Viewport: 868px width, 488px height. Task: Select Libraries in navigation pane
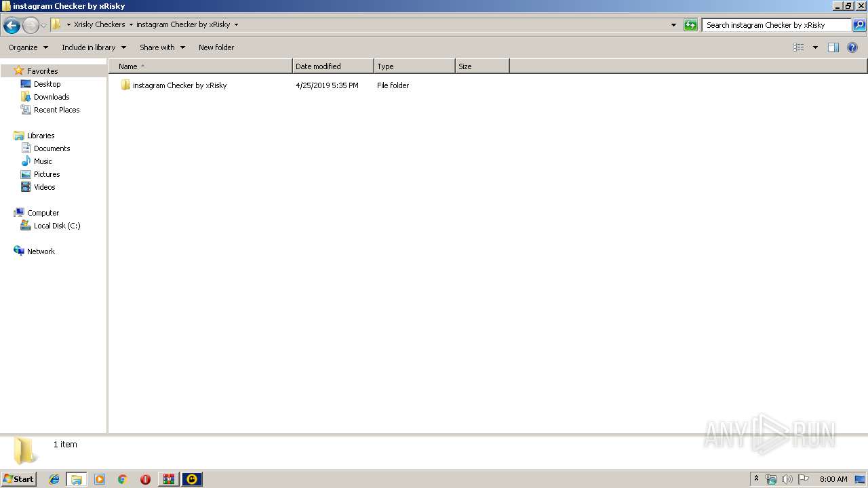[41, 136]
